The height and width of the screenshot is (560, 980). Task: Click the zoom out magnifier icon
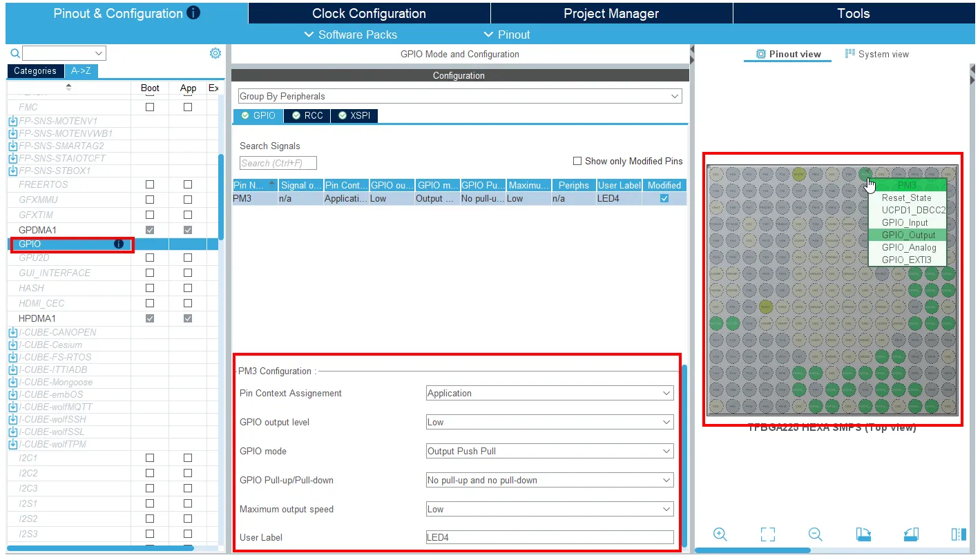(x=816, y=534)
